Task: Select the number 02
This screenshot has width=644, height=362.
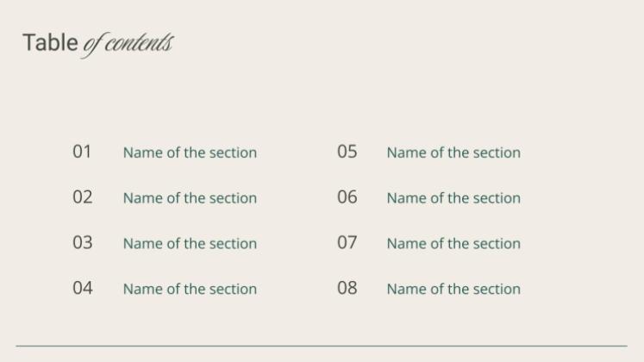Action: [82, 197]
